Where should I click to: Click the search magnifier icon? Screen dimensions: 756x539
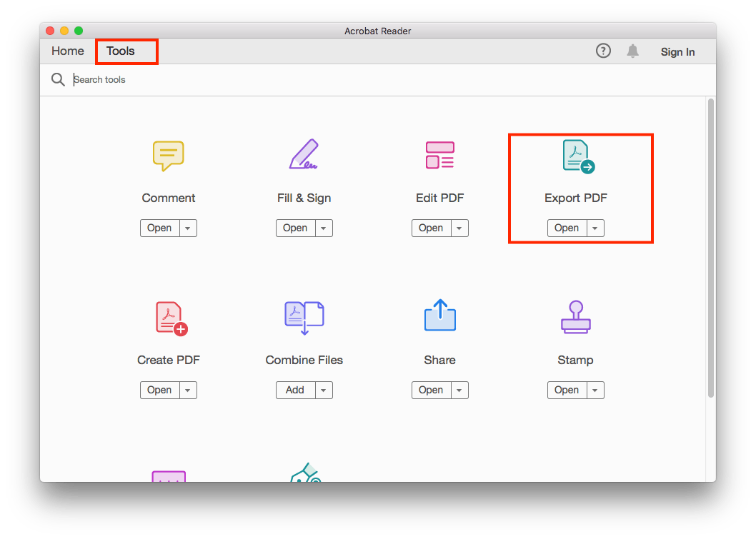(x=58, y=79)
